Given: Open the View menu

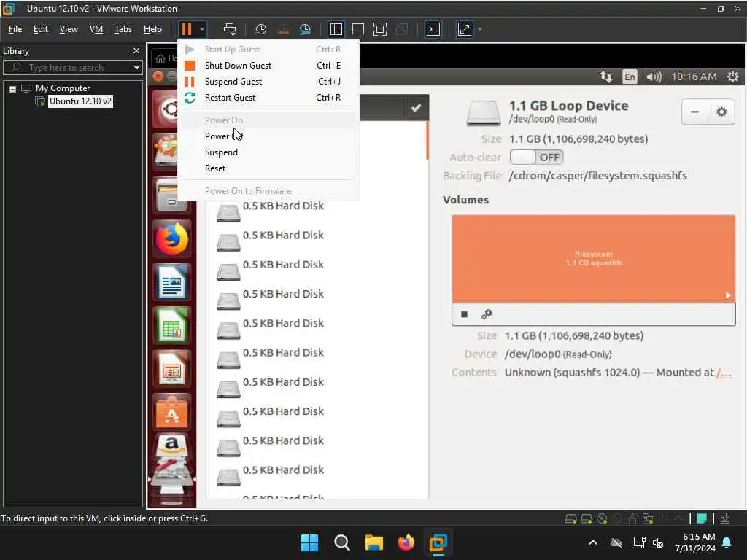Looking at the screenshot, I should pos(69,29).
